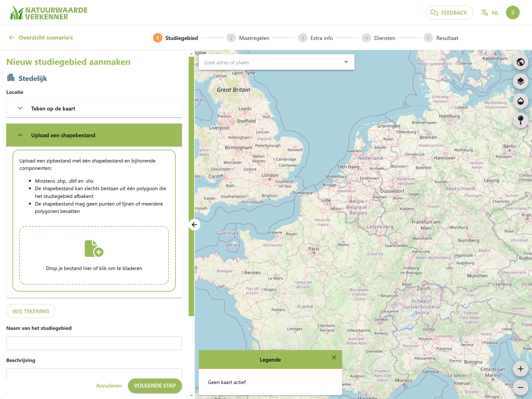Click London on the map
532x399 pixels.
click(x=270, y=175)
